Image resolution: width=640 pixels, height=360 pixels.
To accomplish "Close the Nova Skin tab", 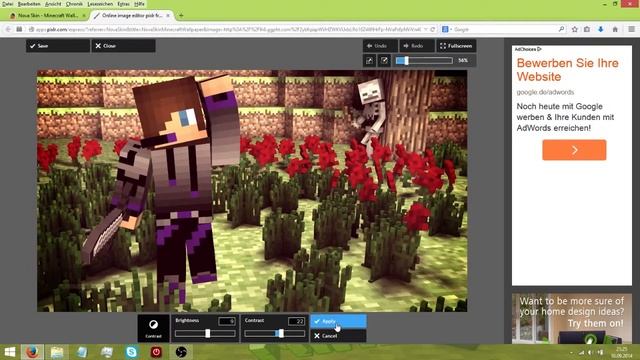I will 84,16.
